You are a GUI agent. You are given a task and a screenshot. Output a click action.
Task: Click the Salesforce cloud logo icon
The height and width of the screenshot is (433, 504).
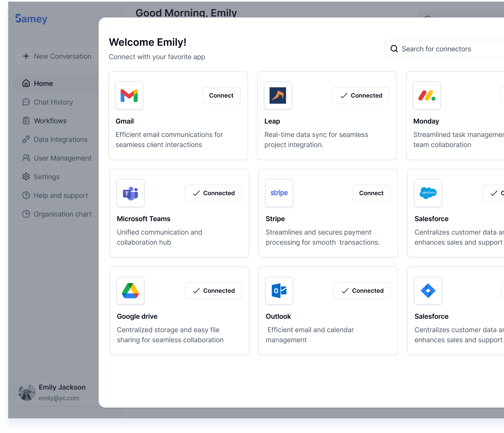click(428, 193)
